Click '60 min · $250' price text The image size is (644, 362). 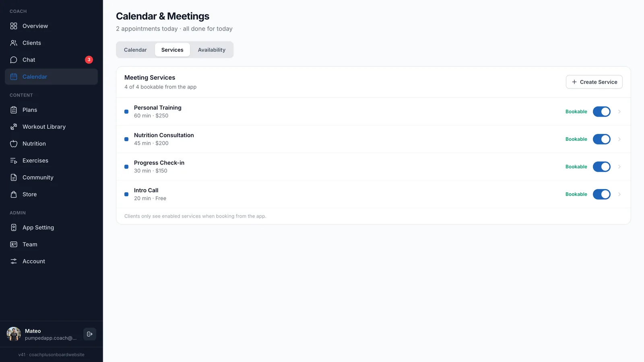click(x=151, y=115)
